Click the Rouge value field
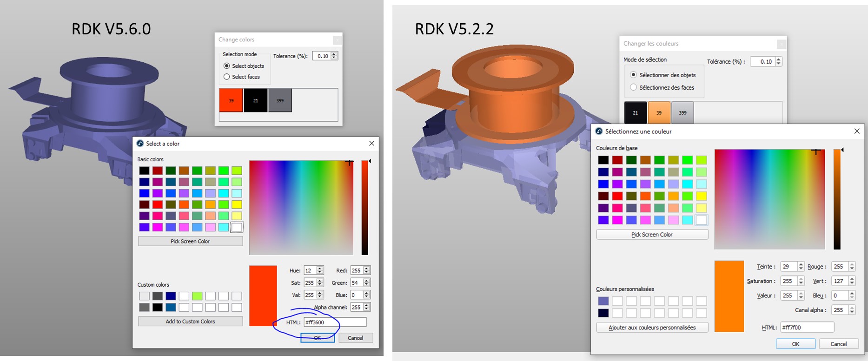This screenshot has height=361, width=868. click(x=840, y=267)
